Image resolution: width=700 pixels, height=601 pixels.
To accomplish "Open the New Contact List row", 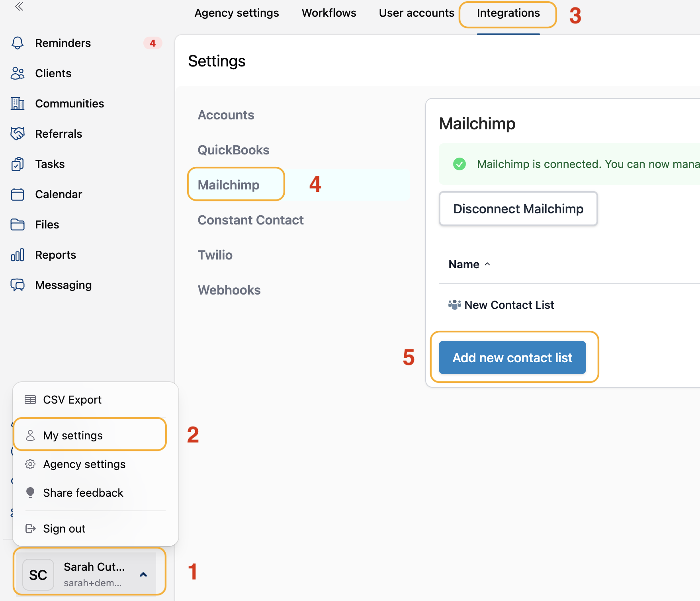I will coord(509,305).
